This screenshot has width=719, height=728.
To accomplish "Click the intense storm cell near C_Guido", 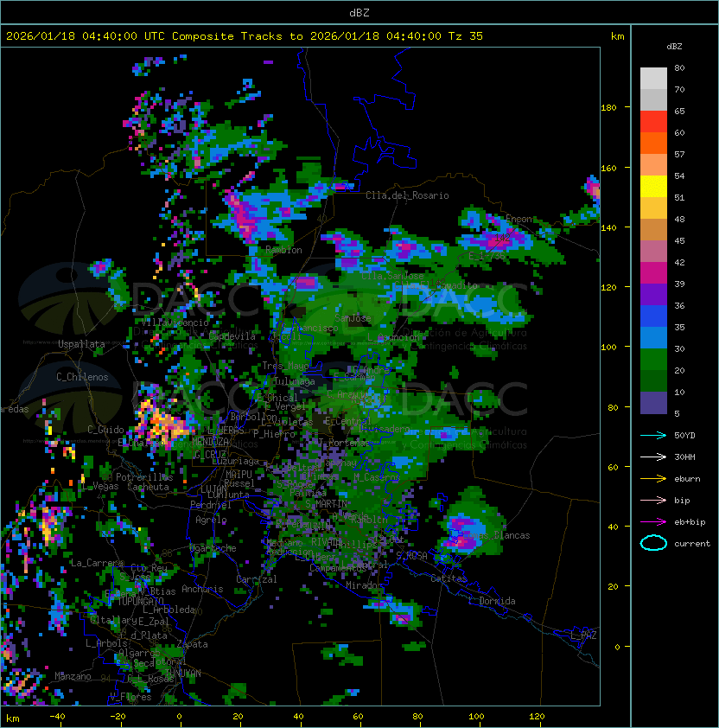I will coord(162,424).
